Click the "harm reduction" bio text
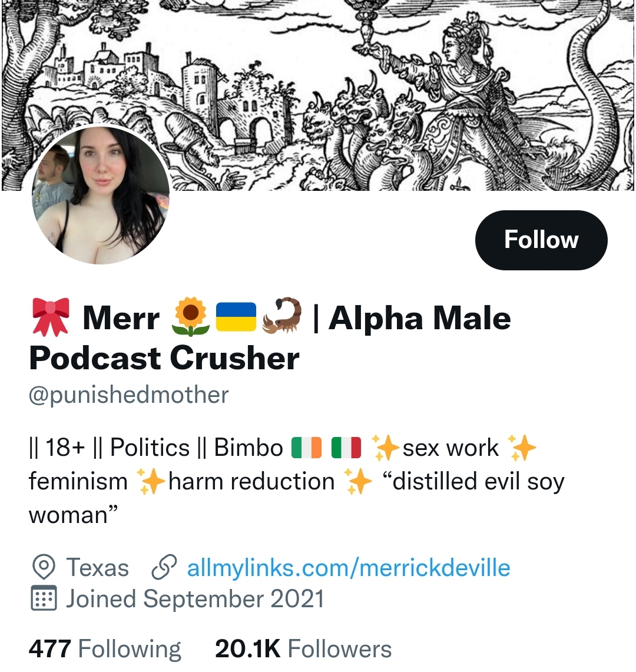The width and height of the screenshot is (636, 672). pos(251,482)
